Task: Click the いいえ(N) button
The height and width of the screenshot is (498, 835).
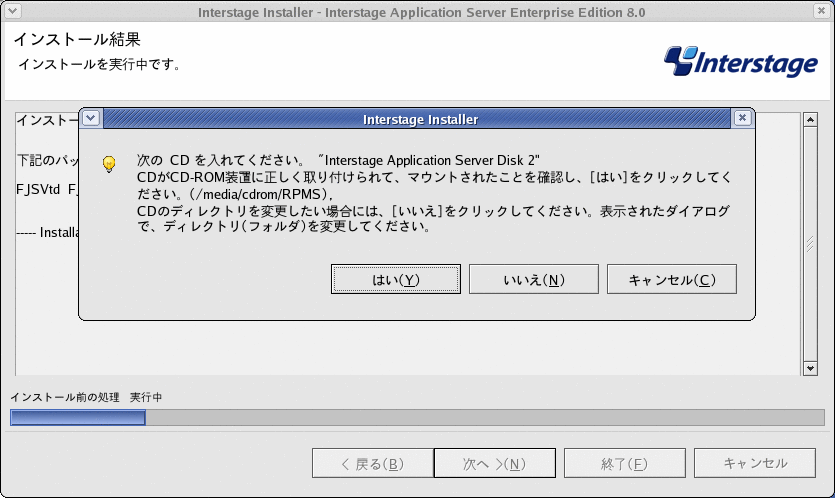Action: tap(534, 279)
